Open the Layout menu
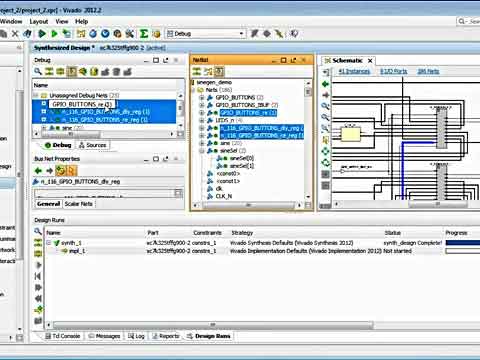Image resolution: width=480 pixels, height=360 pixels. point(39,21)
